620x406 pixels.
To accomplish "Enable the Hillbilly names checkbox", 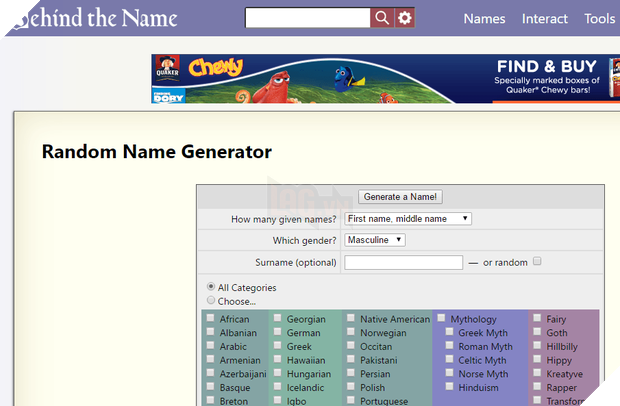I will 537,346.
